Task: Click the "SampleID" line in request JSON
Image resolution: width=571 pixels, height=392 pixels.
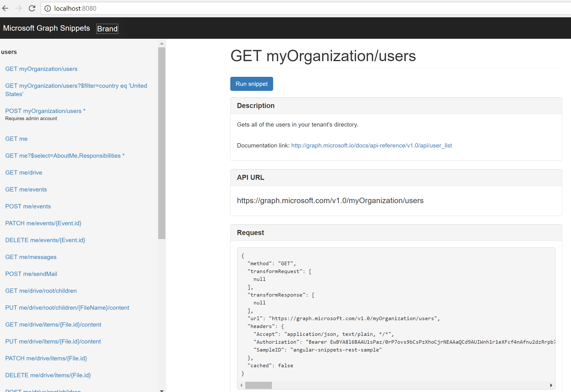Action: click(317, 350)
